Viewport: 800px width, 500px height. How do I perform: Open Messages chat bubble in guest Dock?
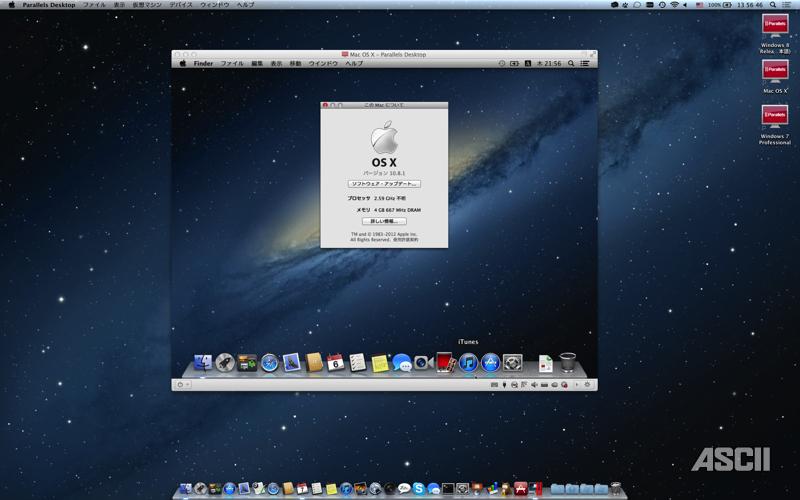[x=402, y=363]
